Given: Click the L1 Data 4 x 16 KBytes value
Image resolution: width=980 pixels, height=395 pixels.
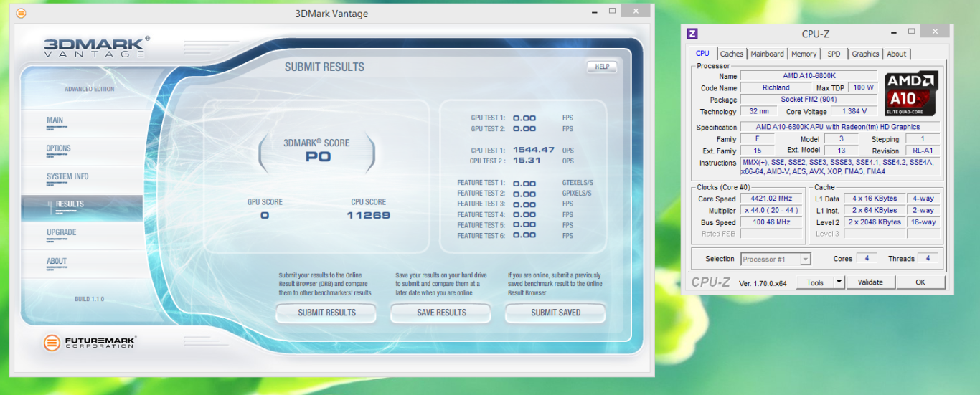Looking at the screenshot, I should click(874, 199).
